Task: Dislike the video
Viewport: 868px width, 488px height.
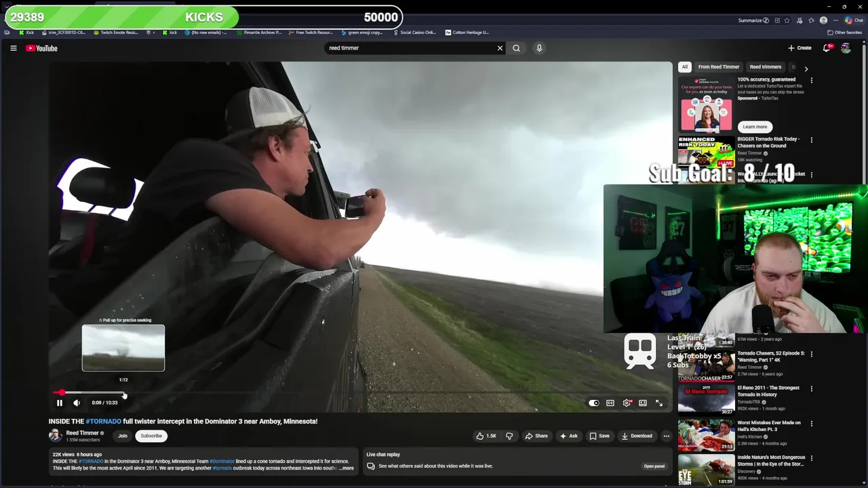Action: [x=509, y=436]
